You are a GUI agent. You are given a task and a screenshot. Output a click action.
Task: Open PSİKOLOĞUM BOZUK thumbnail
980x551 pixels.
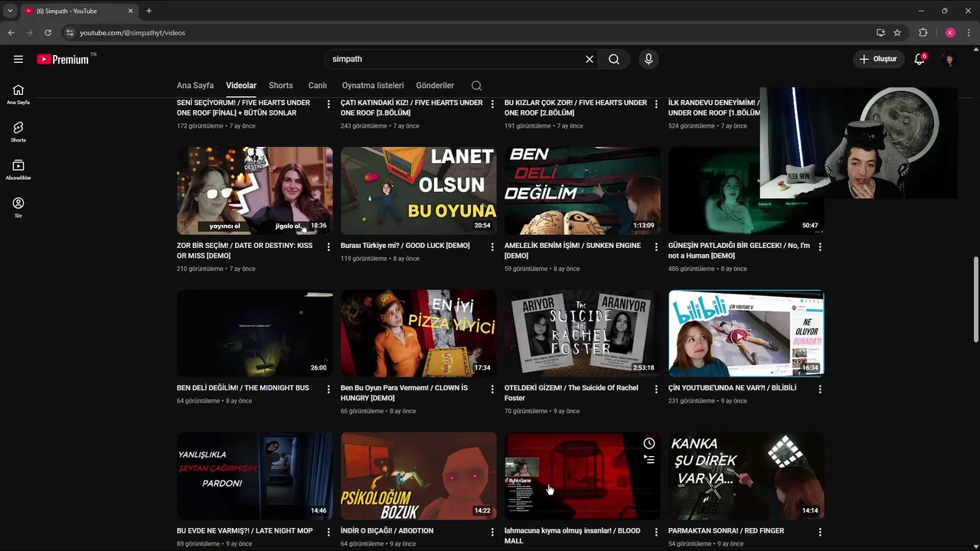[x=418, y=475]
